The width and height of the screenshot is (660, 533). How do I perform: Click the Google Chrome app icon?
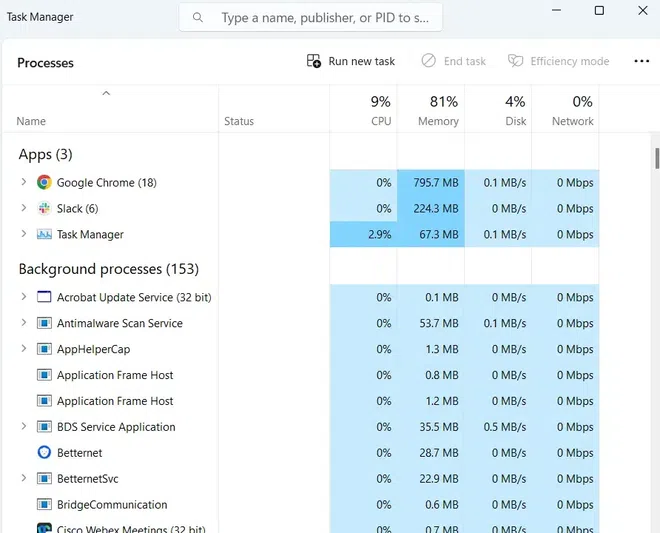[x=44, y=182]
